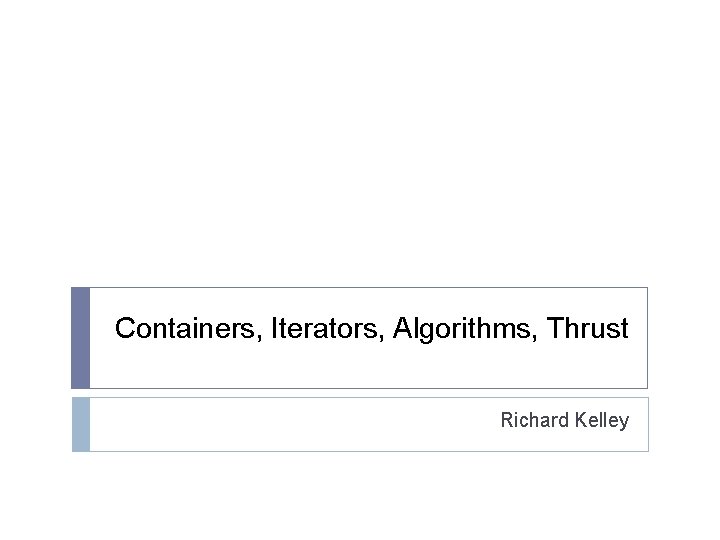Click the word "Thrust" in the title
This screenshot has width=720, height=540.
(591, 328)
